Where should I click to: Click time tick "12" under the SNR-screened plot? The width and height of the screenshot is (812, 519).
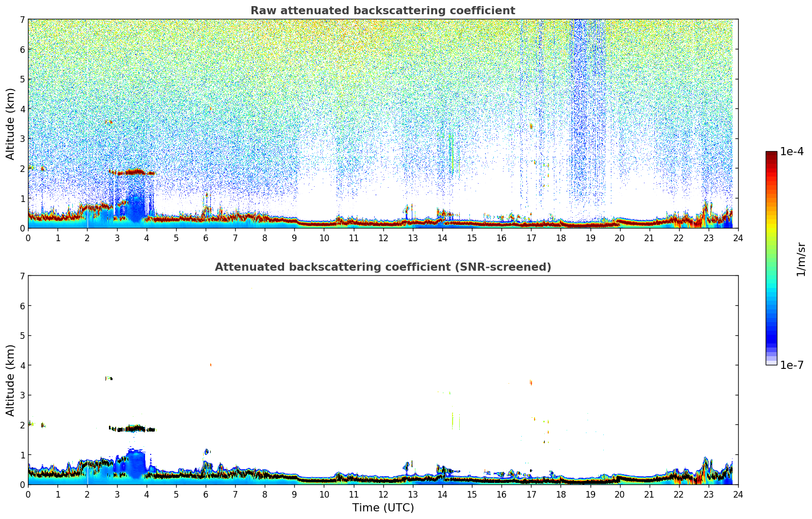click(x=383, y=494)
